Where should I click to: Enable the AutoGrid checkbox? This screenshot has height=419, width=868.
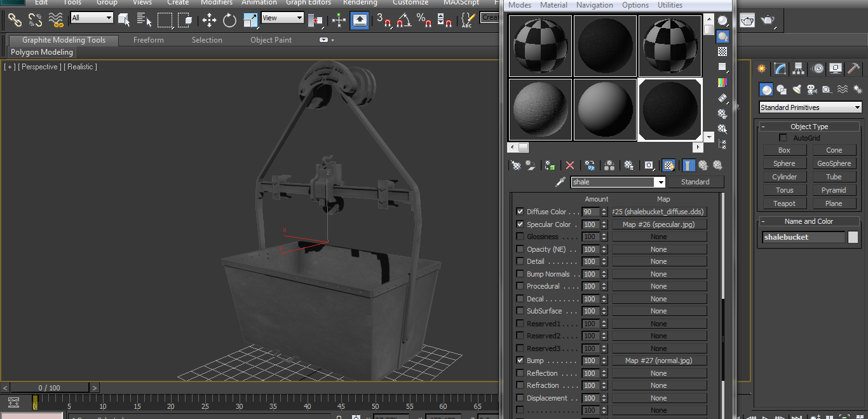click(x=783, y=138)
